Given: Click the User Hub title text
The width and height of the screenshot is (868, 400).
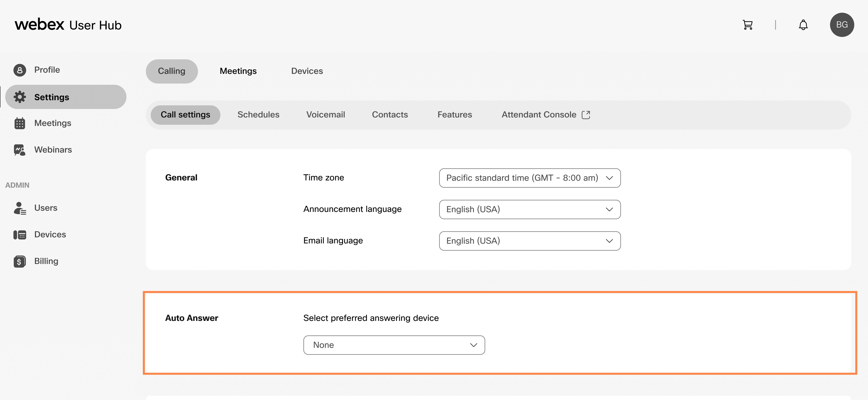Looking at the screenshot, I should point(95,25).
